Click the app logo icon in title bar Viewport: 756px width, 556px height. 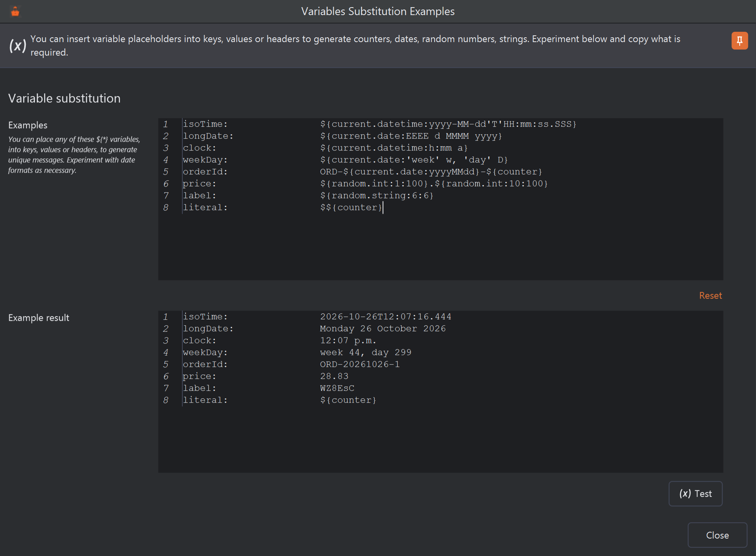[15, 12]
